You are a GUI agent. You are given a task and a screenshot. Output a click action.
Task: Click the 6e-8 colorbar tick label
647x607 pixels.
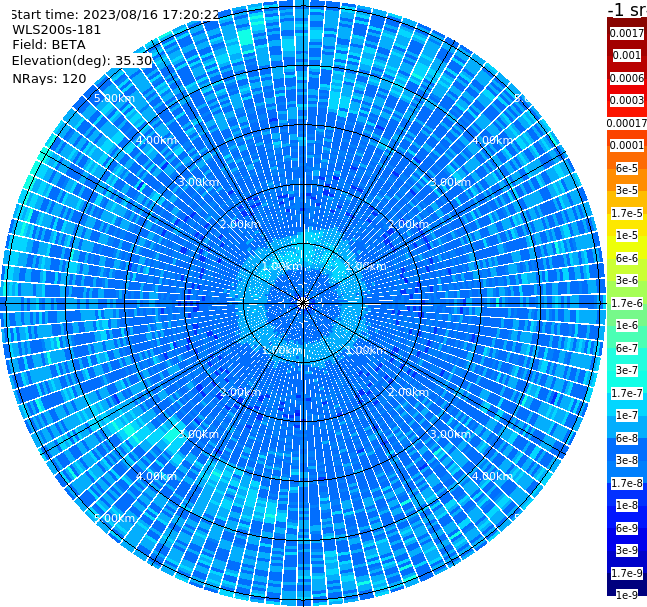[627, 438]
